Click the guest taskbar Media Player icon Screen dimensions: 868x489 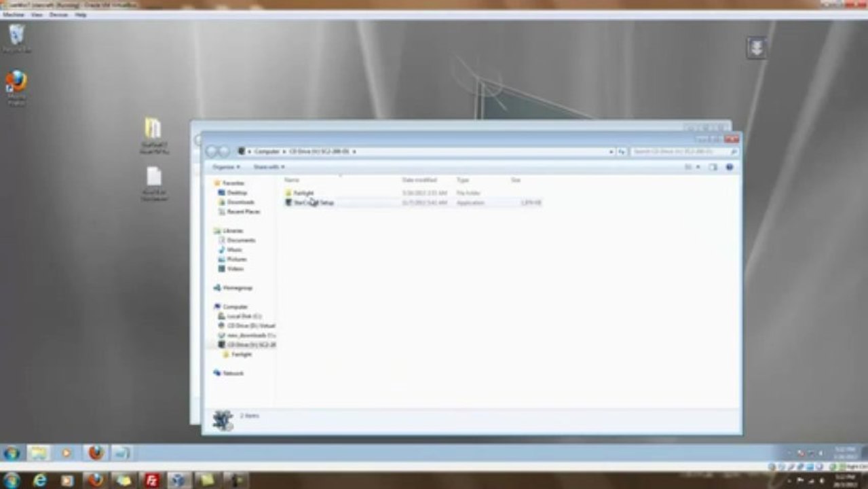click(67, 453)
